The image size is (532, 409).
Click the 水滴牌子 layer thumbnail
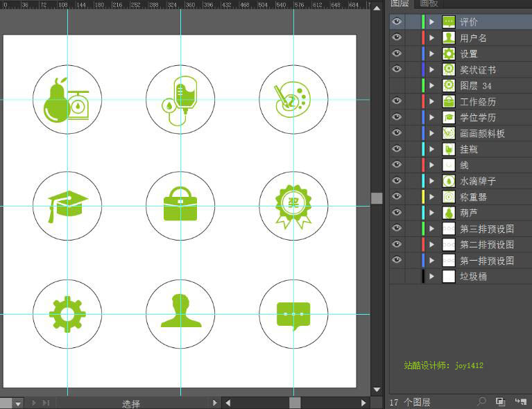coord(449,181)
